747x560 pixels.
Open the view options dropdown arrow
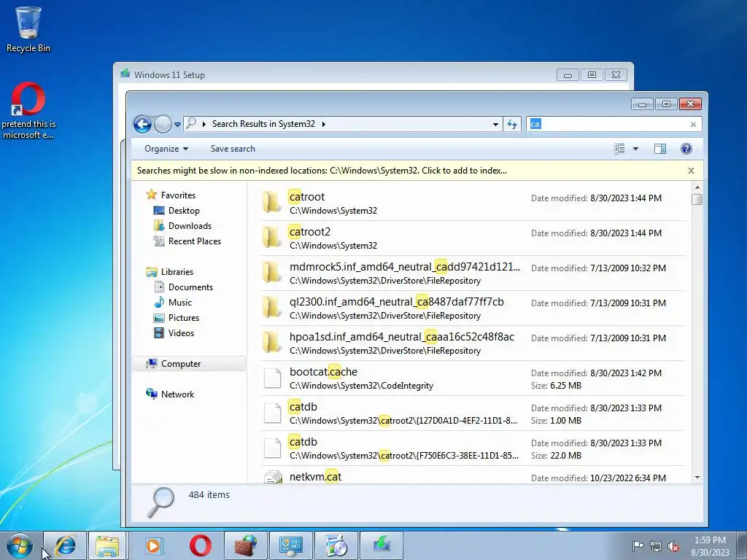[635, 149]
